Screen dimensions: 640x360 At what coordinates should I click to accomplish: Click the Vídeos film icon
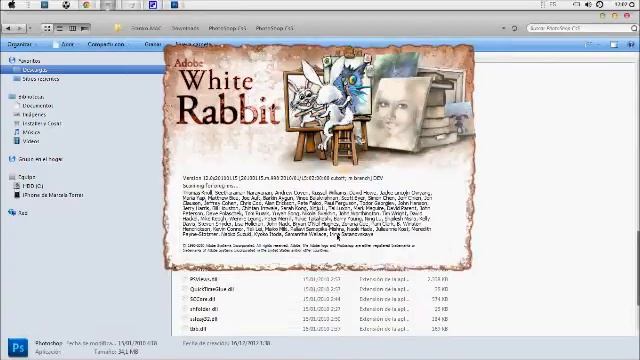point(17,141)
